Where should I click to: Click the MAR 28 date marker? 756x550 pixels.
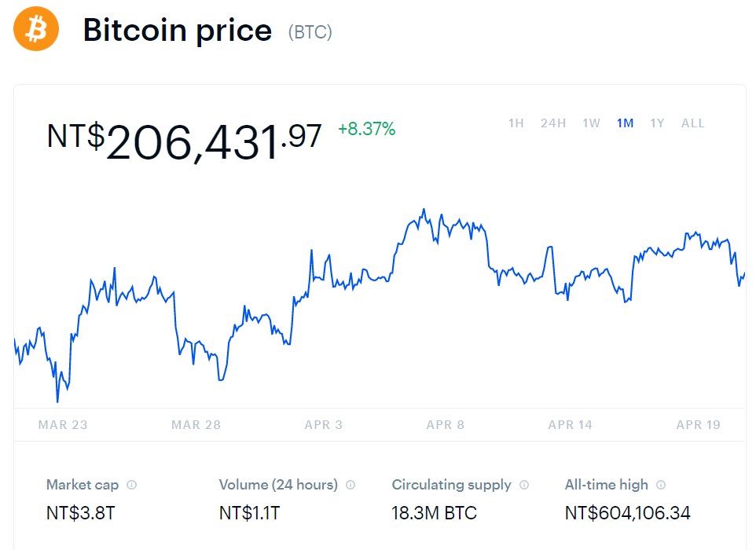coord(196,424)
